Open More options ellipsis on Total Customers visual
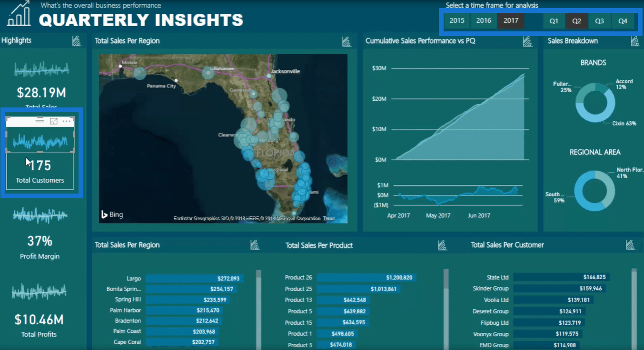This screenshot has width=644, height=350. coord(67,121)
